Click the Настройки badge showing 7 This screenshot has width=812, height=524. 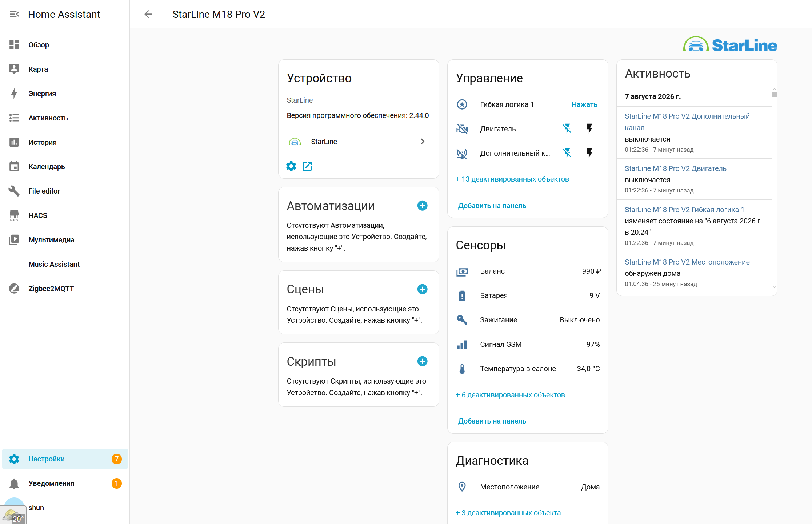click(x=116, y=459)
